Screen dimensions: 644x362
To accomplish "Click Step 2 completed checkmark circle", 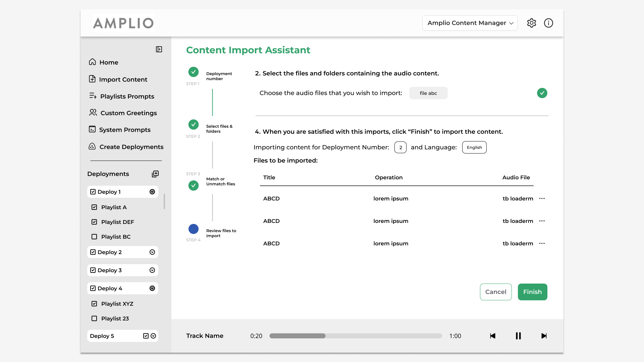I will tap(194, 124).
